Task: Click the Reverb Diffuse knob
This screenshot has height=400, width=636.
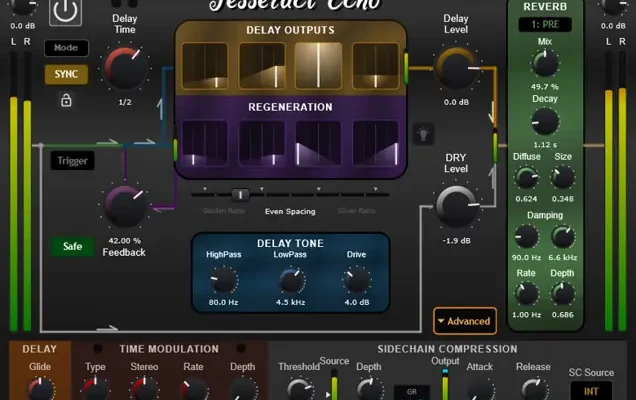Action: (526, 178)
